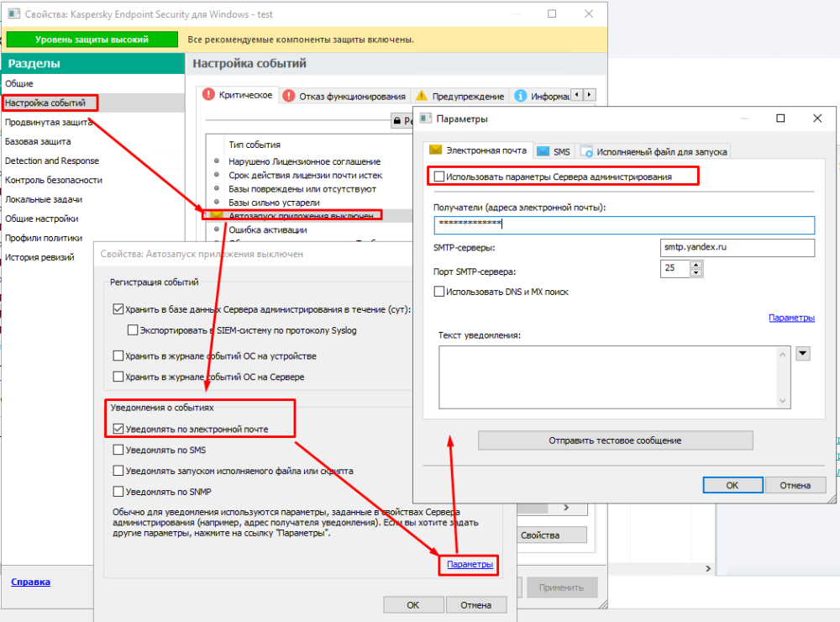Open the Базовая защита section
The height and width of the screenshot is (622, 840).
(x=93, y=141)
